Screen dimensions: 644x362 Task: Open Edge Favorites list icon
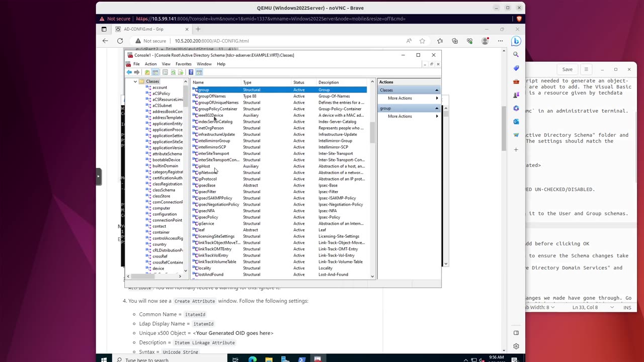pyautogui.click(x=440, y=41)
